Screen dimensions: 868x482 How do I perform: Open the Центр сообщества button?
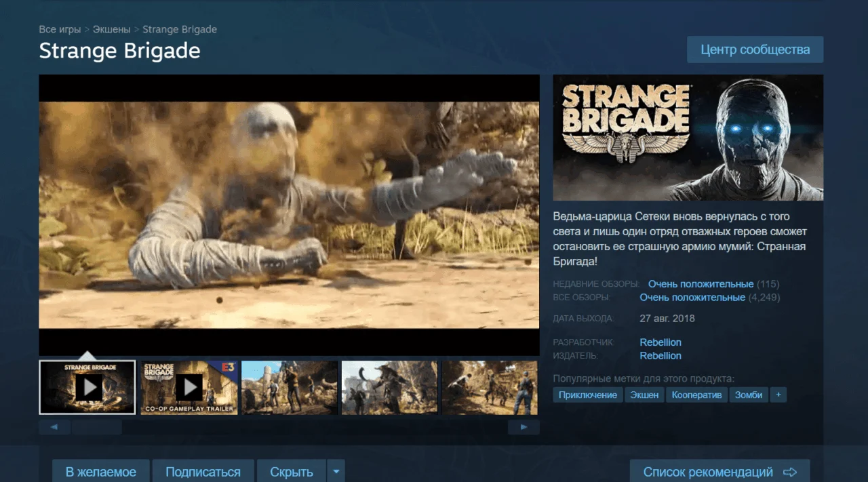tap(755, 49)
